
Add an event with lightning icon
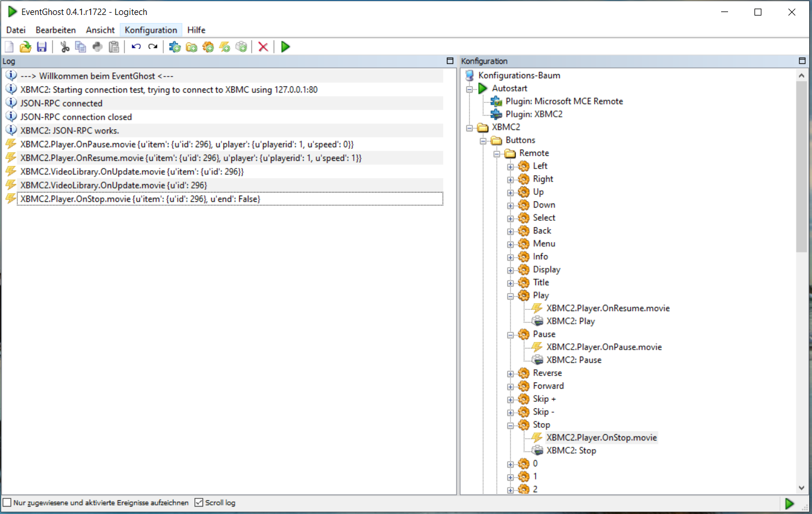pos(225,47)
